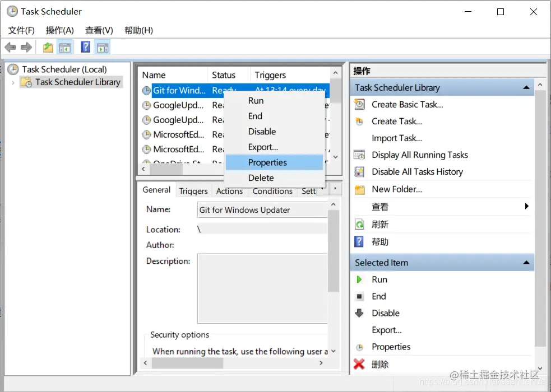Image resolution: width=551 pixels, height=392 pixels.
Task: Open the 帮助(H) menu
Action: [138, 31]
